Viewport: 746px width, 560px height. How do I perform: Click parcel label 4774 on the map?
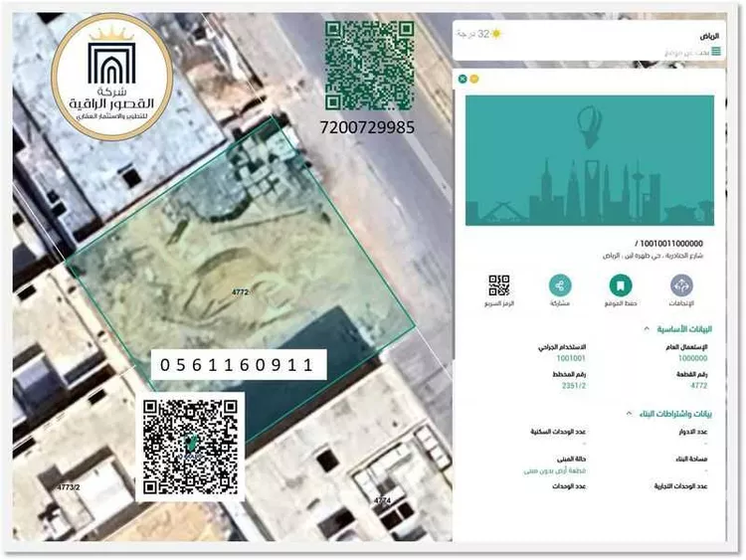coord(382,500)
